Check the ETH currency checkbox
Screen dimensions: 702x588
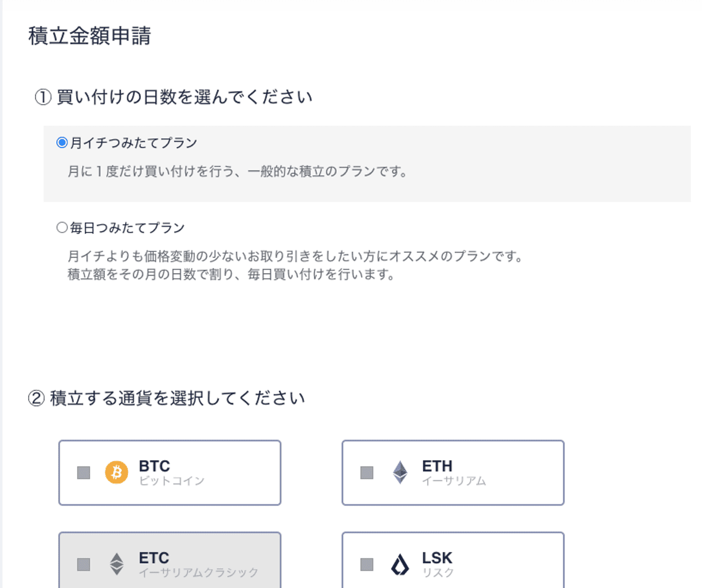coord(368,473)
